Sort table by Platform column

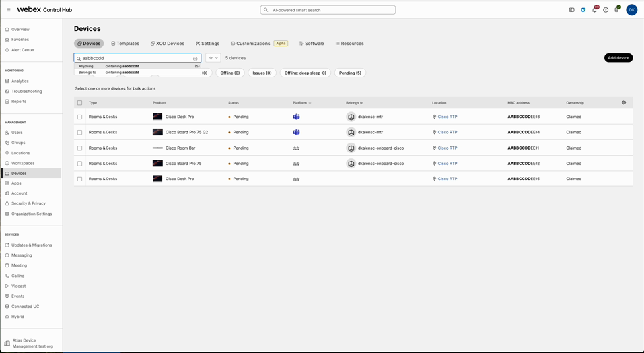pyautogui.click(x=301, y=103)
